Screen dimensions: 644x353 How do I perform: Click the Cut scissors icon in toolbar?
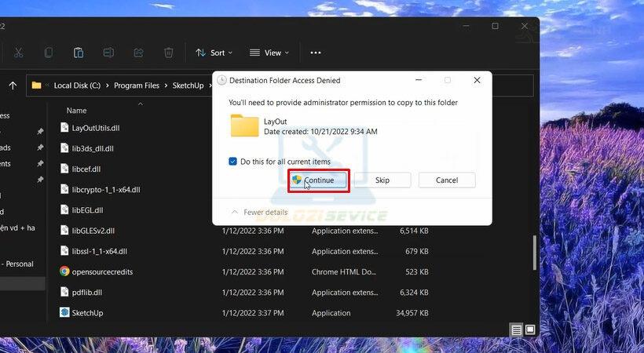(19, 53)
